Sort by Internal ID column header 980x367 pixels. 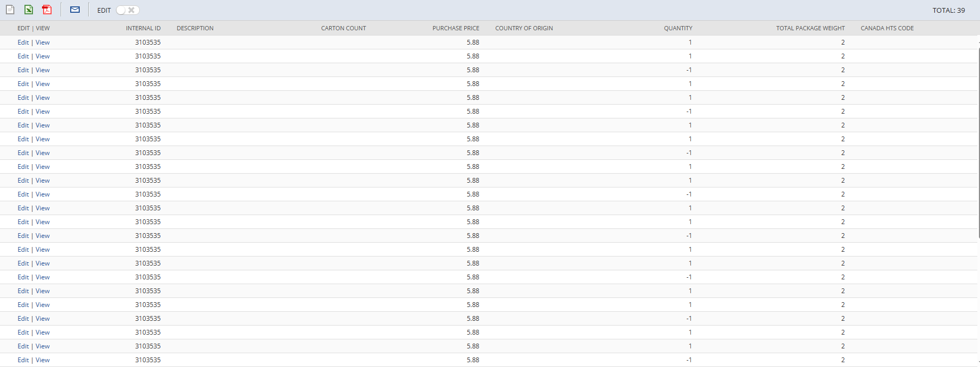point(143,28)
